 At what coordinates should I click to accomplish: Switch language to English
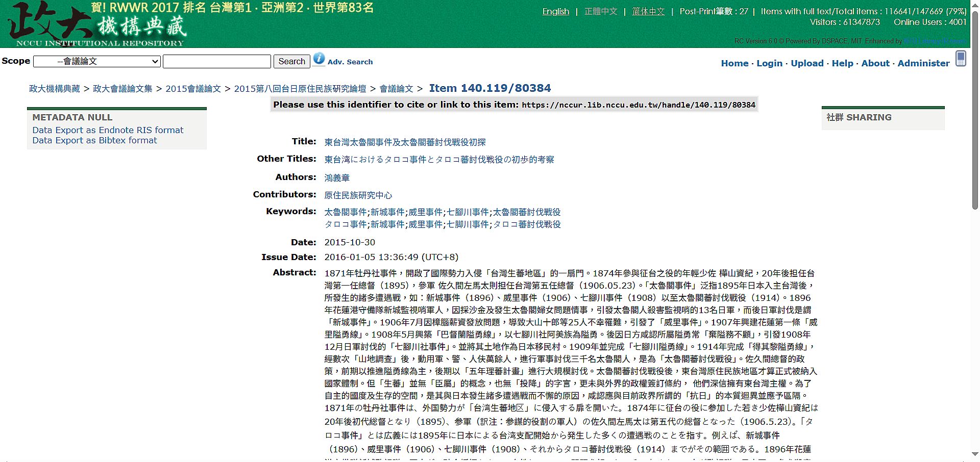point(555,11)
